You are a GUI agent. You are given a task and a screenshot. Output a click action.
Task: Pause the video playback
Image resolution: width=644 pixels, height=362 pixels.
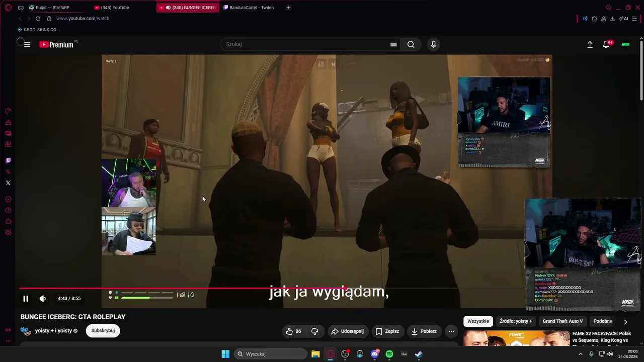coord(26,299)
